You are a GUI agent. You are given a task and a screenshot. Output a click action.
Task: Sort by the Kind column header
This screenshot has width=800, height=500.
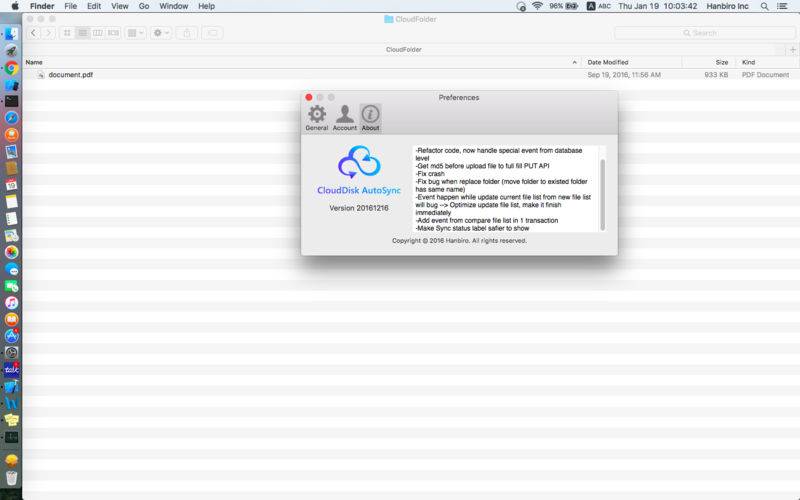[748, 62]
